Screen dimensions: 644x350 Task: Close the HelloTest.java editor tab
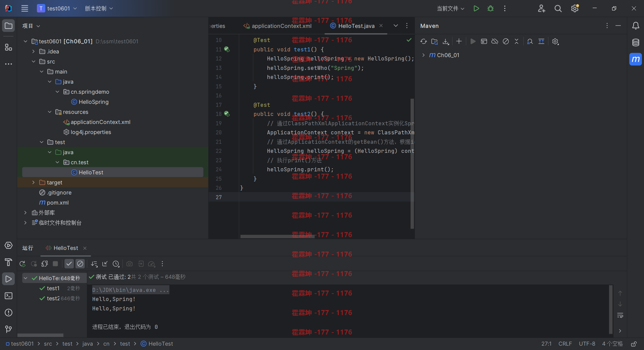381,26
